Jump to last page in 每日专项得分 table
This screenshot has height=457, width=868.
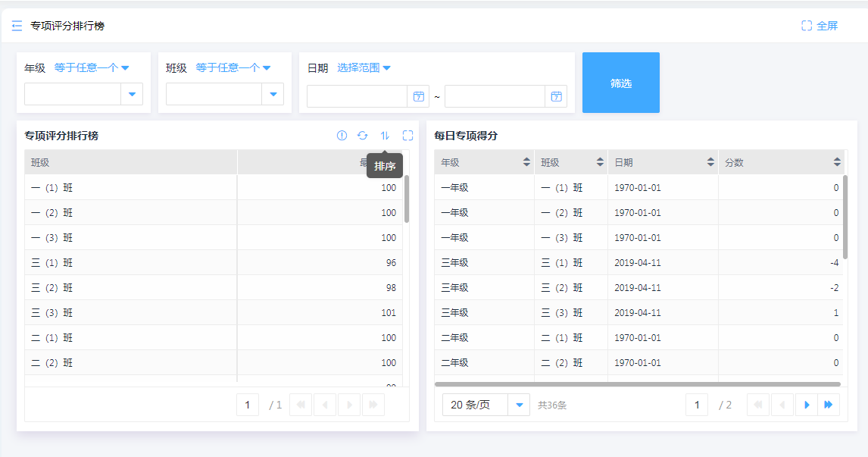click(x=828, y=405)
